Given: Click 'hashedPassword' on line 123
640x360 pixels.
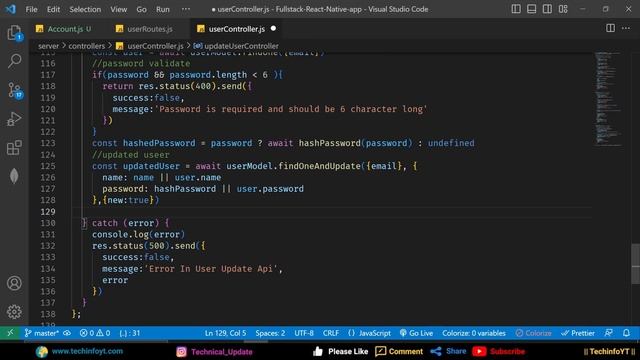Looking at the screenshot, I should 159,143.
